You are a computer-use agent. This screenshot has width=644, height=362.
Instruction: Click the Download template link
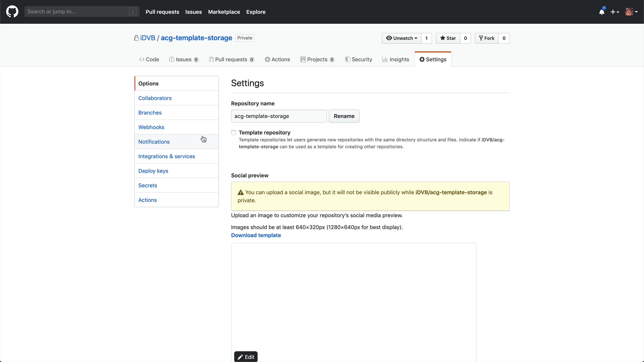256,235
